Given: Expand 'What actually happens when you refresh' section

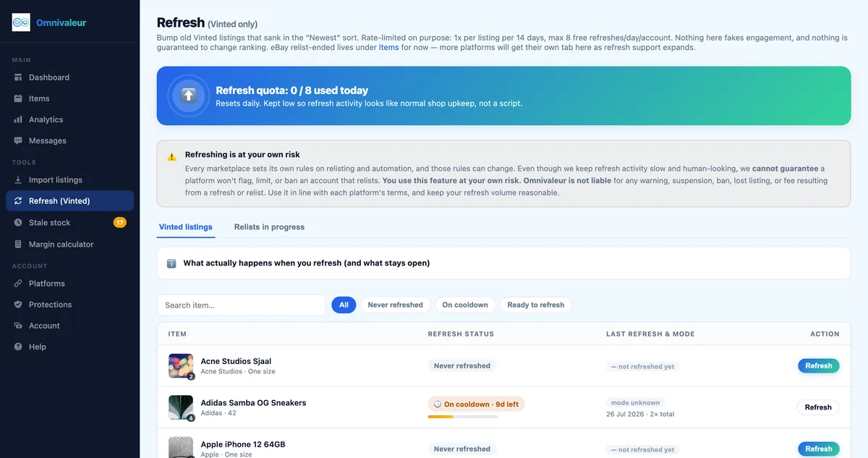Looking at the screenshot, I should (503, 263).
